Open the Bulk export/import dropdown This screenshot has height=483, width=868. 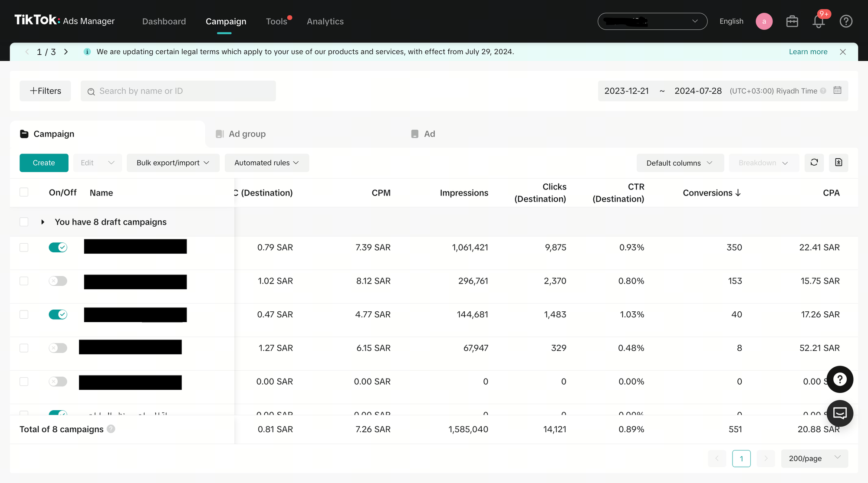(x=173, y=163)
